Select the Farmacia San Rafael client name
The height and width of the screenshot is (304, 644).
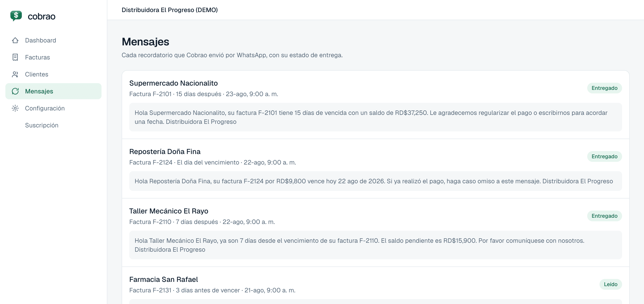(163, 279)
